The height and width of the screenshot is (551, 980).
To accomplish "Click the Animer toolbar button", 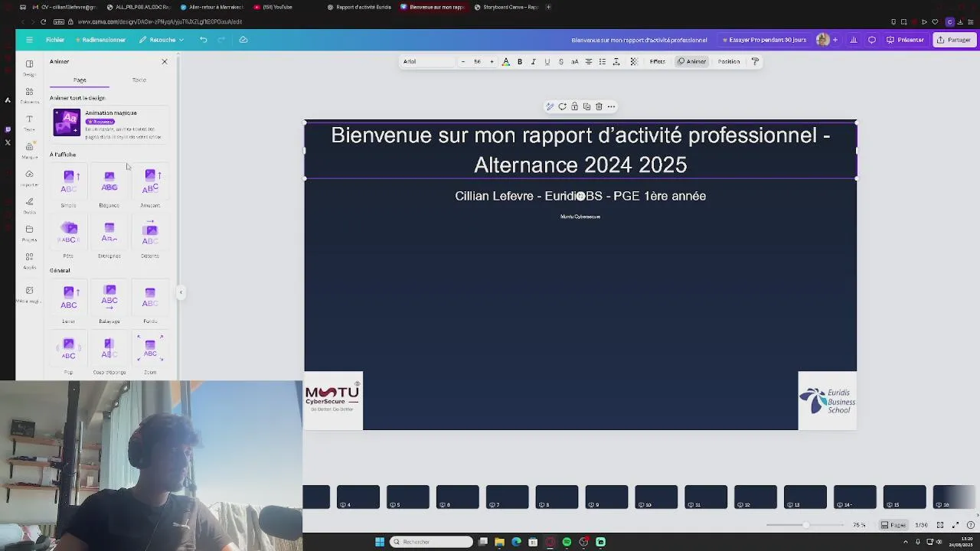I will tap(692, 61).
